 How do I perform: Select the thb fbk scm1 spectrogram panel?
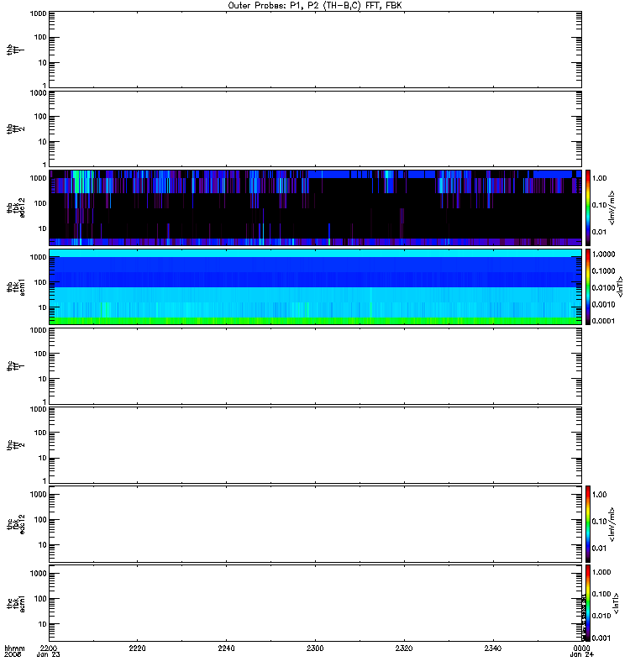point(315,286)
